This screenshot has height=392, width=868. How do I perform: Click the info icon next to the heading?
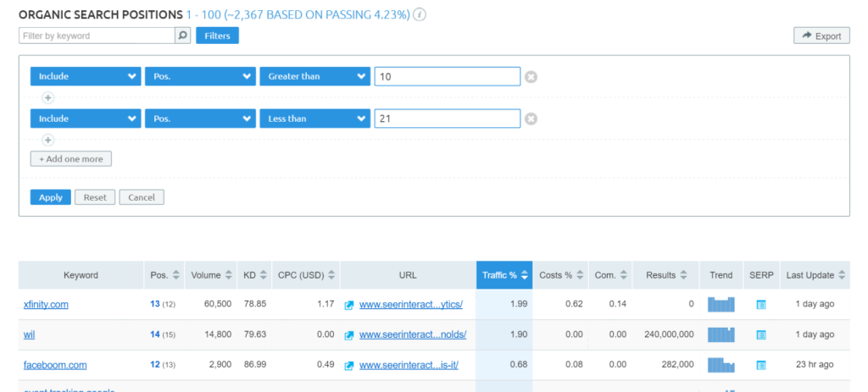420,15
